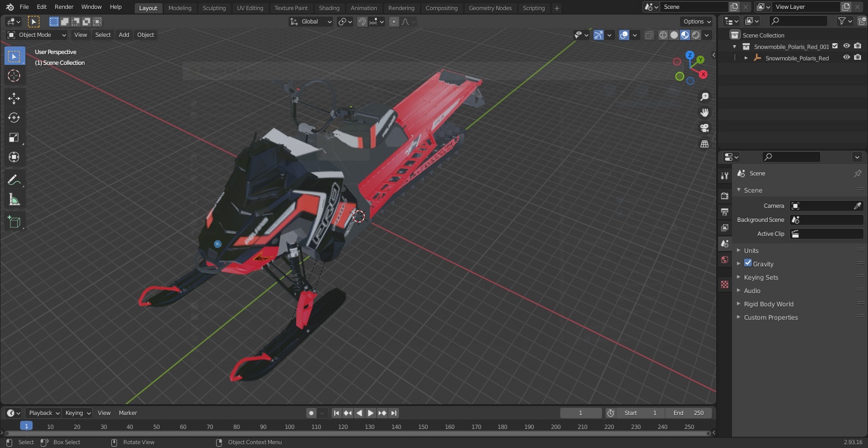Activate the Cursor tool
The image size is (868, 448).
[14, 76]
